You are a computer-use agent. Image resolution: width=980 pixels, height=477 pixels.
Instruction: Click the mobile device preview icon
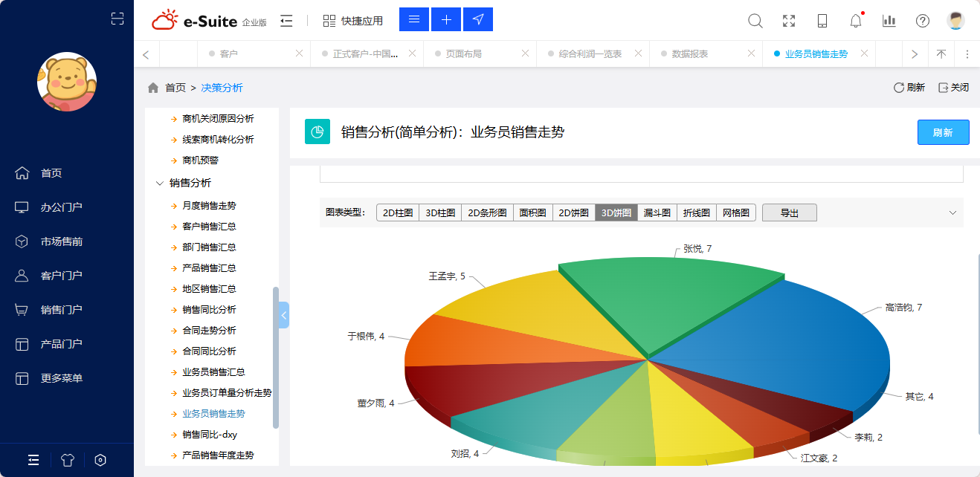[822, 21]
